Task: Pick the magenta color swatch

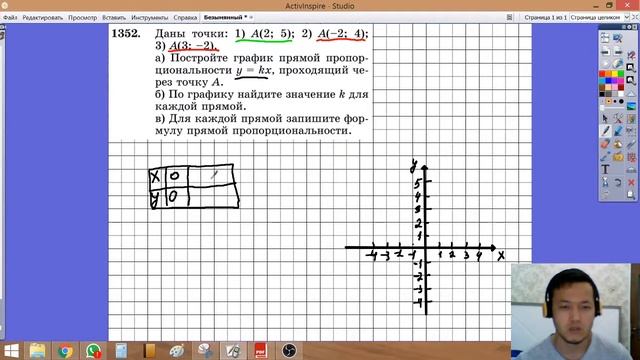Action: pyautogui.click(x=621, y=80)
